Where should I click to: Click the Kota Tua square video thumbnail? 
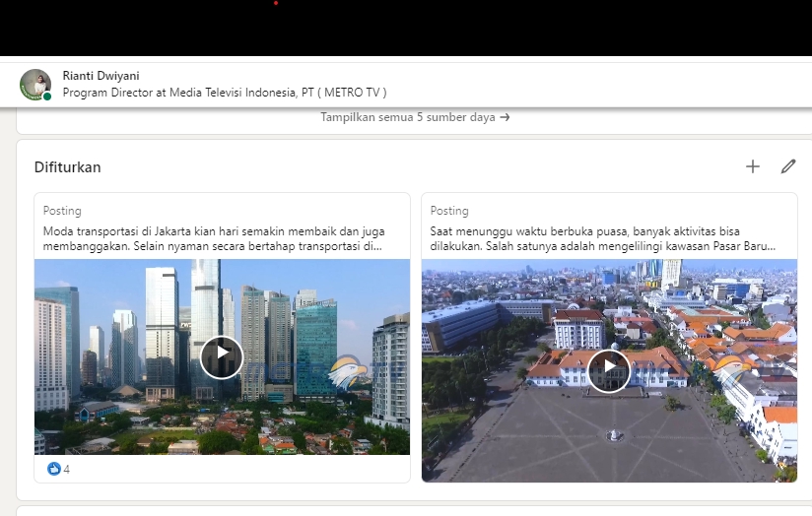tap(610, 370)
